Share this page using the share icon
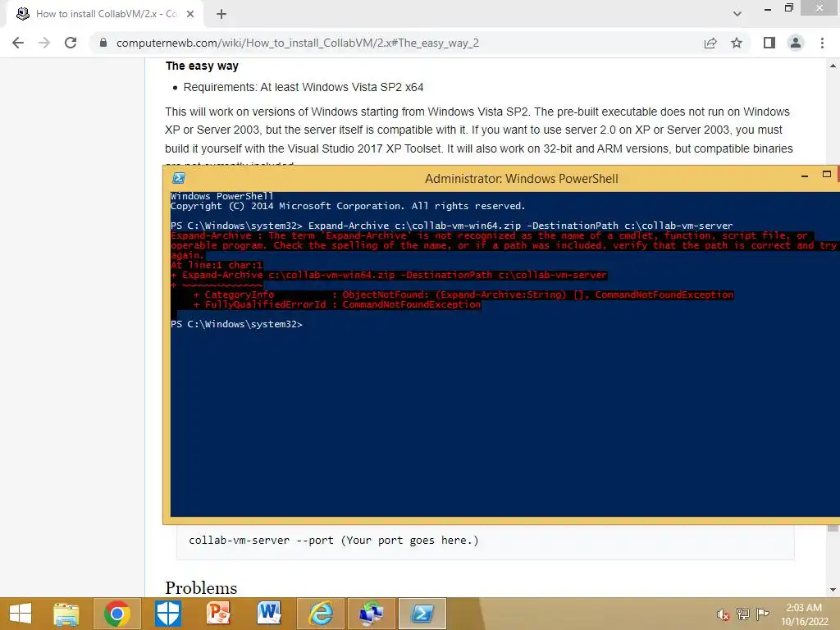The image size is (840, 630). click(710, 43)
